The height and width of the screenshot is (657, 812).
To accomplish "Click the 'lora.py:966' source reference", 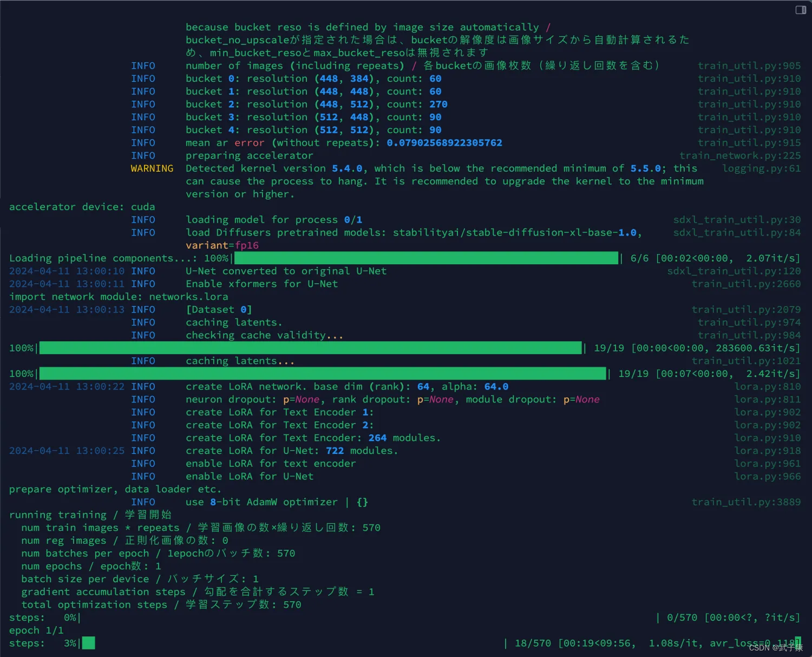I will coord(768,476).
